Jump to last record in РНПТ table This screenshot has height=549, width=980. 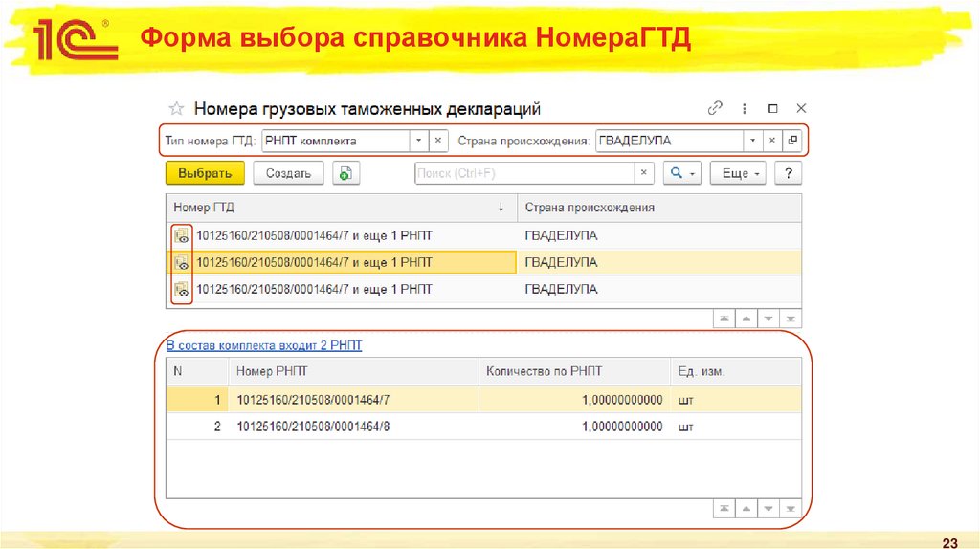pos(791,509)
